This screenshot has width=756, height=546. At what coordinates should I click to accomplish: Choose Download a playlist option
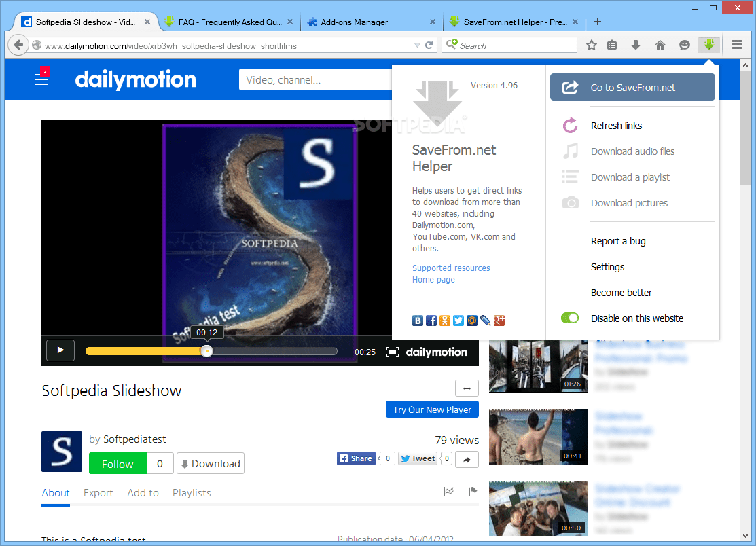(x=630, y=177)
